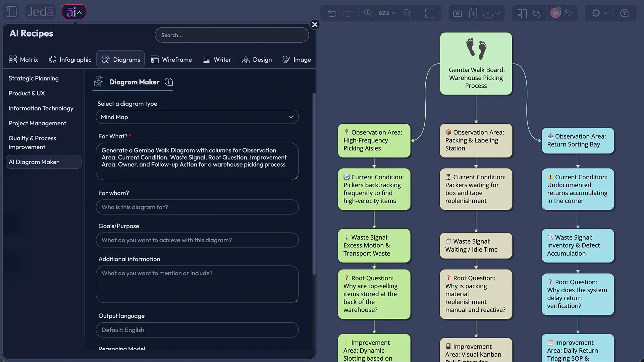Image resolution: width=644 pixels, height=362 pixels.
Task: Zoom in with the magnifier plus icon
Action: tap(368, 13)
